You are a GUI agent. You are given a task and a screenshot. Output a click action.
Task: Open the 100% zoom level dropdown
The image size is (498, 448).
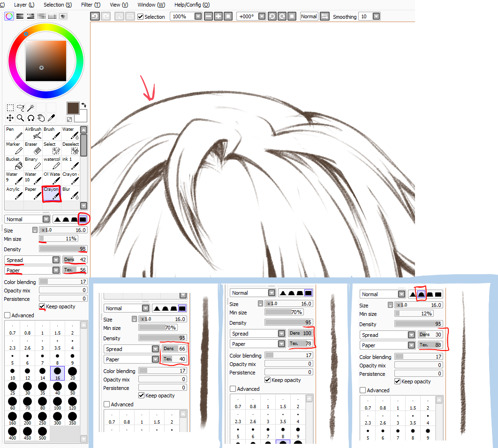tap(198, 16)
